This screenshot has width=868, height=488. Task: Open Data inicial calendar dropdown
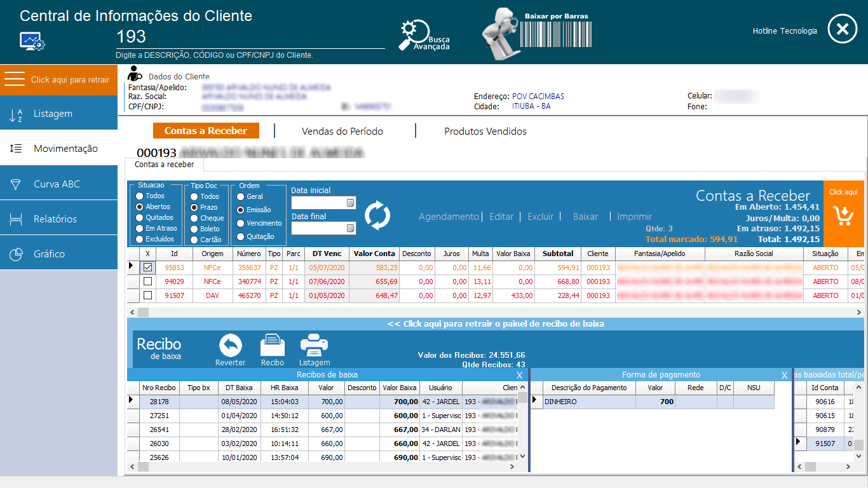point(350,203)
